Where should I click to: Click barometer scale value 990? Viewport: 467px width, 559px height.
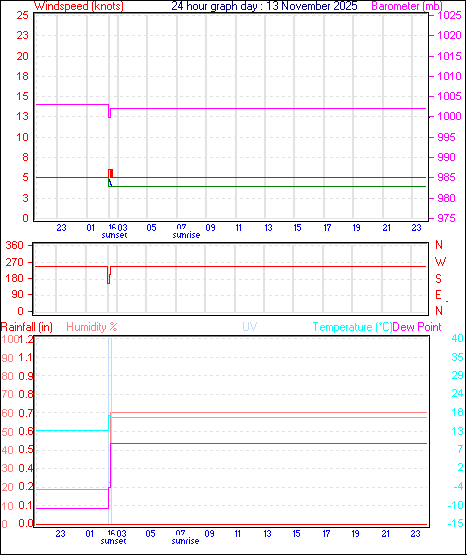[x=446, y=157]
